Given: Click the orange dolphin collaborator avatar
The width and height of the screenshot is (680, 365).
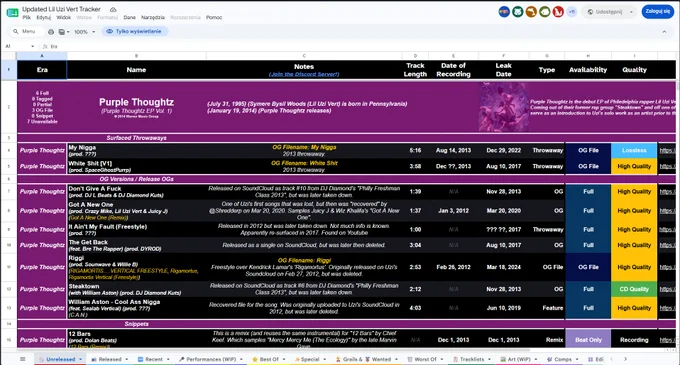Looking at the screenshot, I should pos(531,12).
